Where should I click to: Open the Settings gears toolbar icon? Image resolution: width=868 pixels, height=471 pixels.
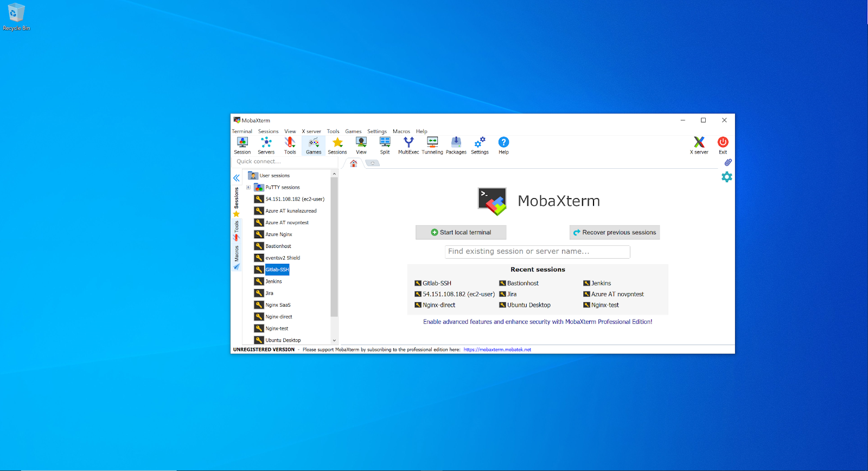pos(480,145)
